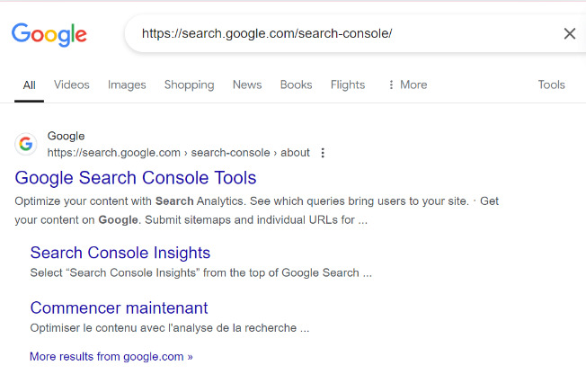The height and width of the screenshot is (392, 586).
Task: Go to the News tab
Action: (247, 85)
